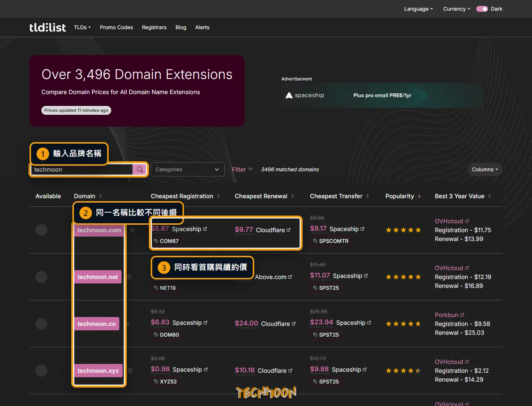
Task: Copy SPST25 code in techmoon.co row
Action: coord(326,335)
